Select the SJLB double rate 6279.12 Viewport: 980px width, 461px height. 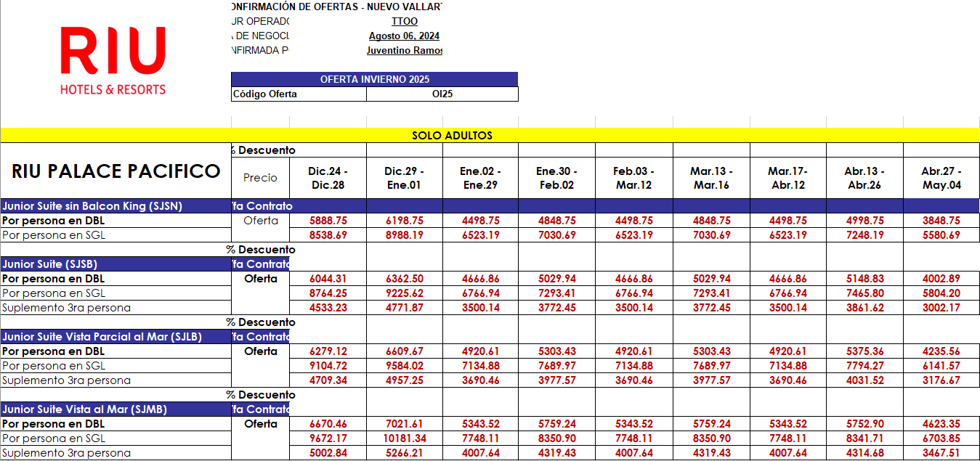[328, 351]
